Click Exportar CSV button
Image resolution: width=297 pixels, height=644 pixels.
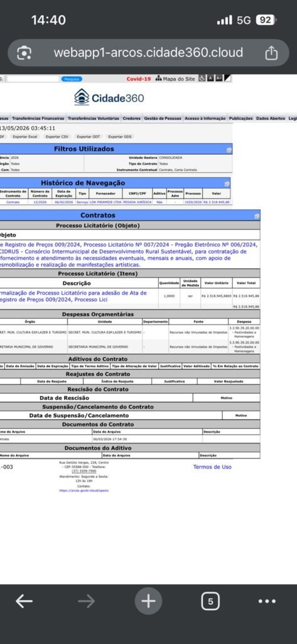57,136
